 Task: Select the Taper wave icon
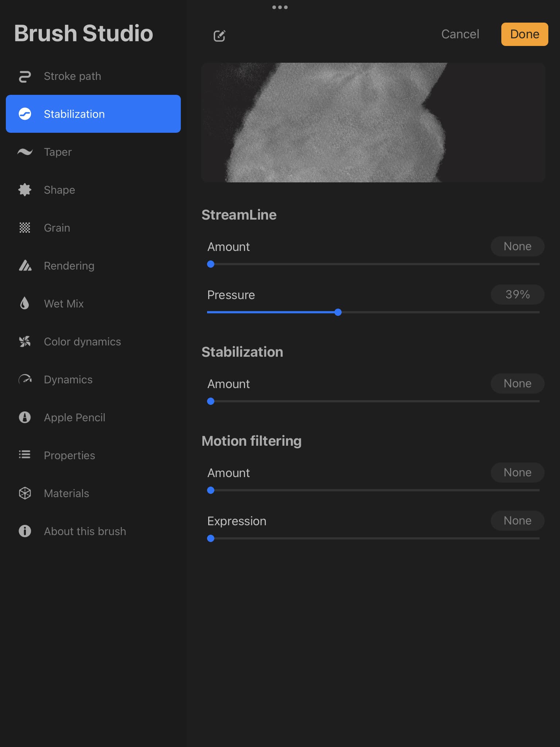[x=25, y=152]
